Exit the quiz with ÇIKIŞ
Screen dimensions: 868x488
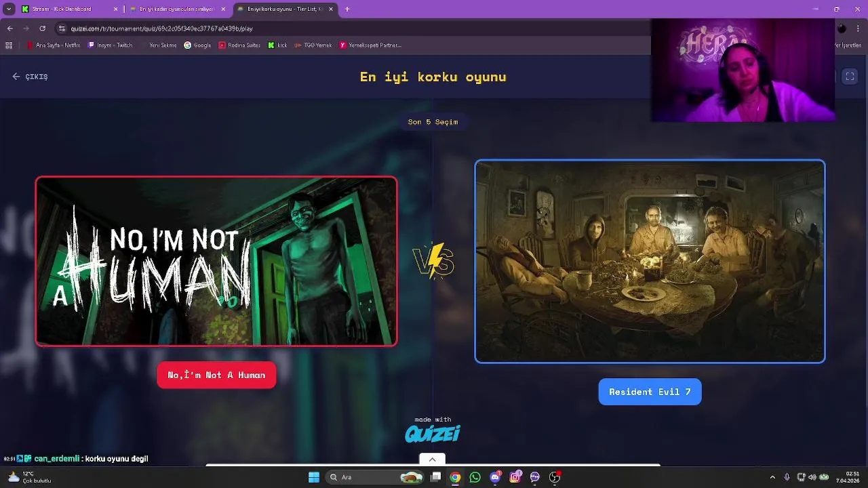point(30,77)
